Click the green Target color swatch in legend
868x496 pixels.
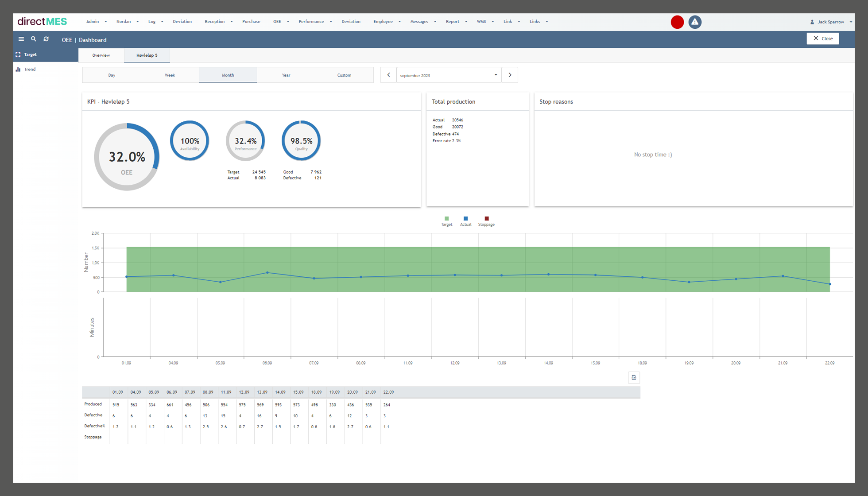(x=446, y=218)
